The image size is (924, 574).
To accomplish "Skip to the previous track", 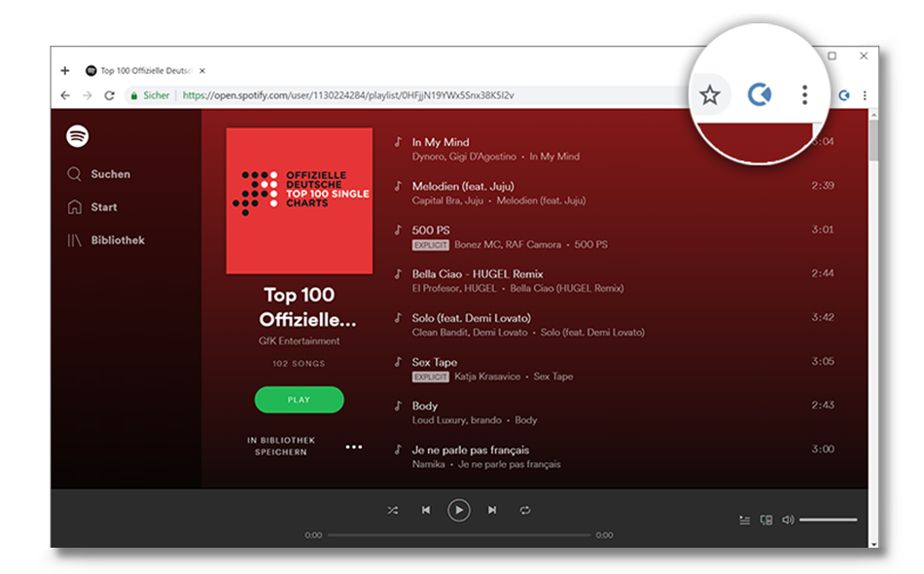I will 426,510.
